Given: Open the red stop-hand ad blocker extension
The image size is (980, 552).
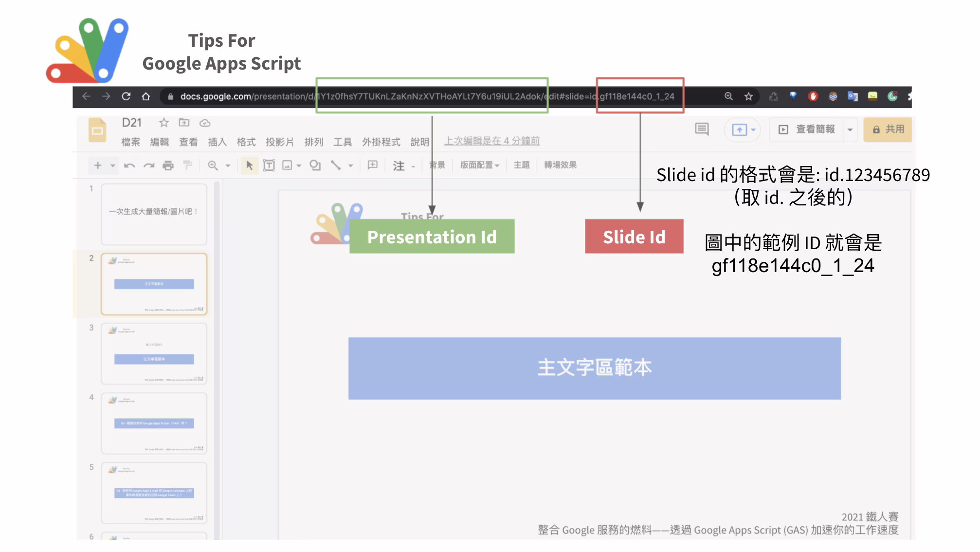Looking at the screenshot, I should click(813, 96).
